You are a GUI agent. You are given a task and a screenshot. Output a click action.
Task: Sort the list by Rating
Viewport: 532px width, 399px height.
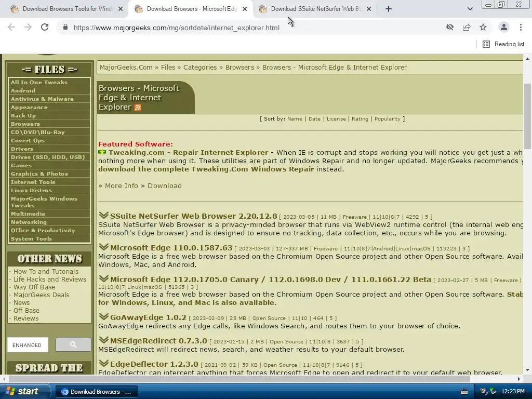360,119
